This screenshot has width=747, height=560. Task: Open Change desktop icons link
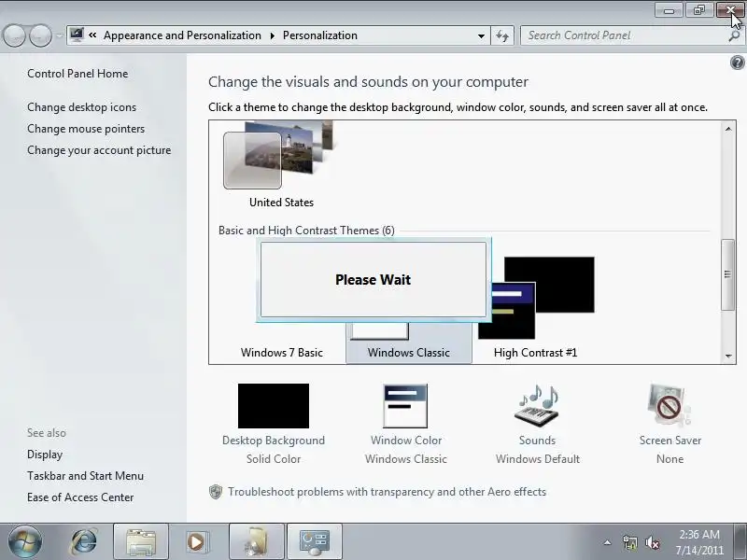pos(81,107)
